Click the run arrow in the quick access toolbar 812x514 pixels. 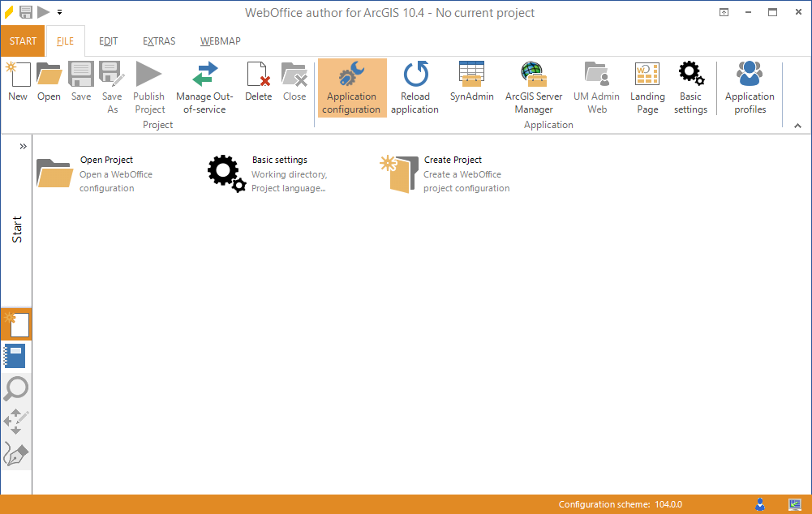[44, 12]
